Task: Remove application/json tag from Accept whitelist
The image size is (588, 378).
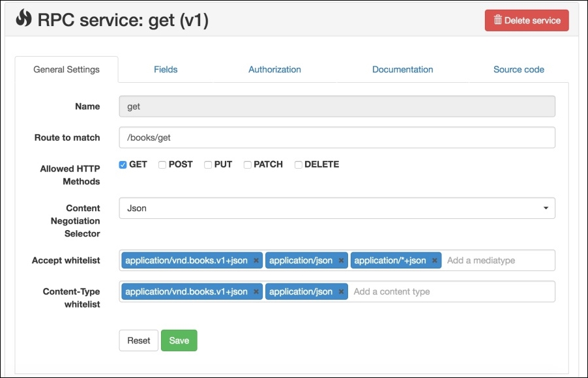Action: tap(341, 261)
